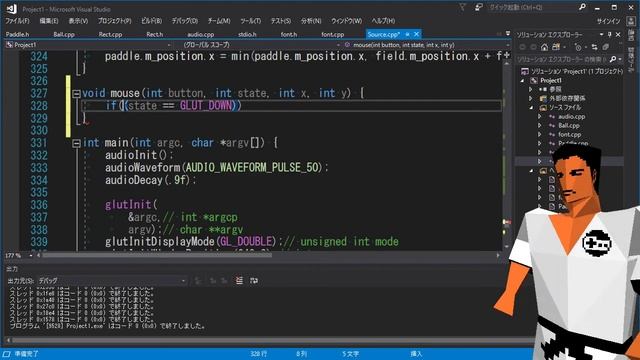
Task: Open the 分析(N) menu
Action: tap(311, 20)
